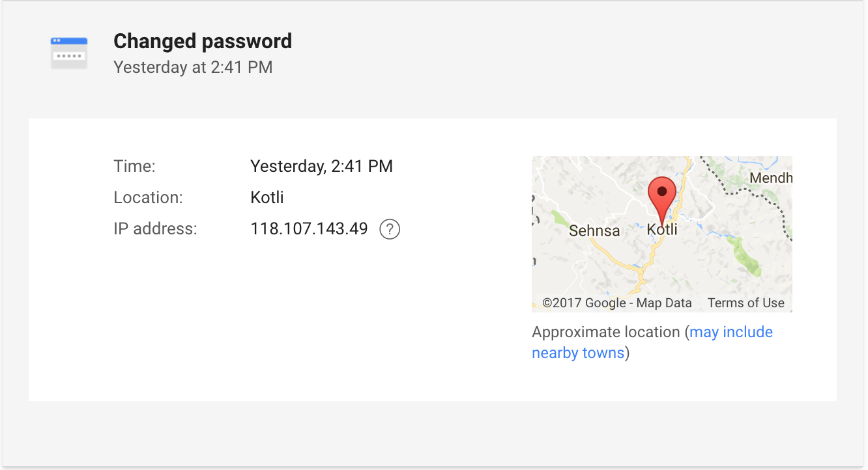This screenshot has width=868, height=470.
Task: Click the Sehnsa town label on map
Action: (594, 230)
